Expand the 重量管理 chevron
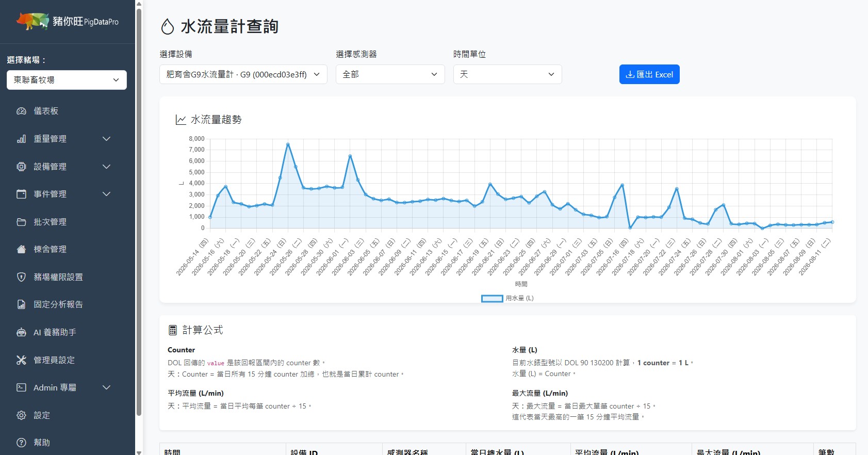 [x=106, y=139]
